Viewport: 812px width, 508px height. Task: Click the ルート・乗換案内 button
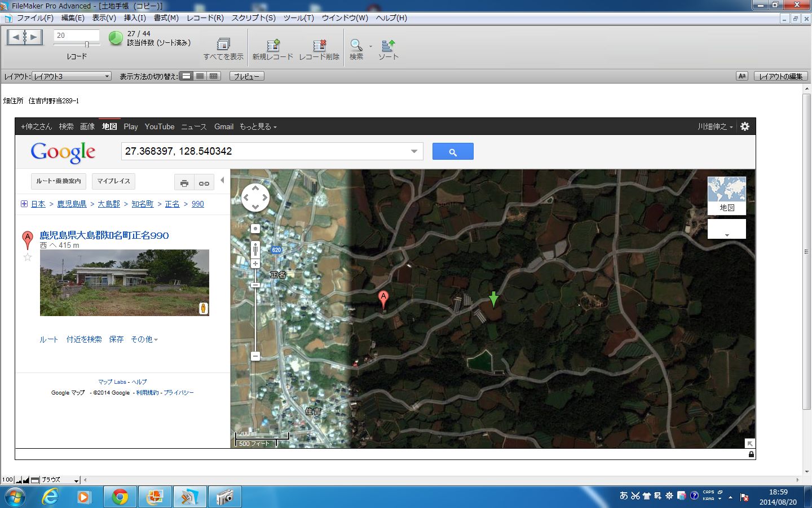point(59,181)
